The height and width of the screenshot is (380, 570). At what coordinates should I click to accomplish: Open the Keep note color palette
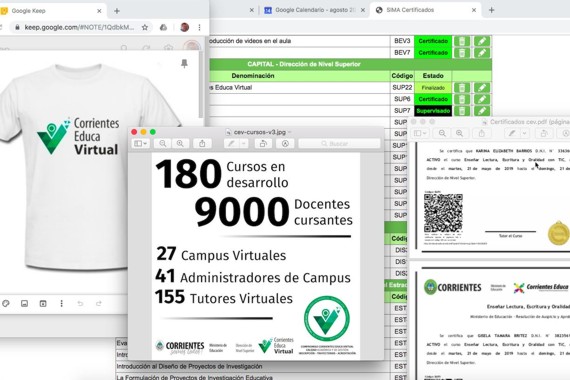[6, 303]
